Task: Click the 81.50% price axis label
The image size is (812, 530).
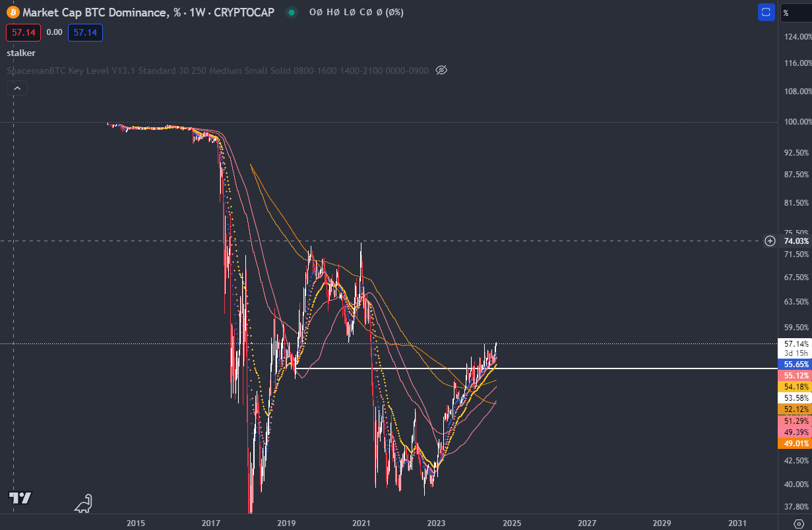Action: pyautogui.click(x=797, y=202)
